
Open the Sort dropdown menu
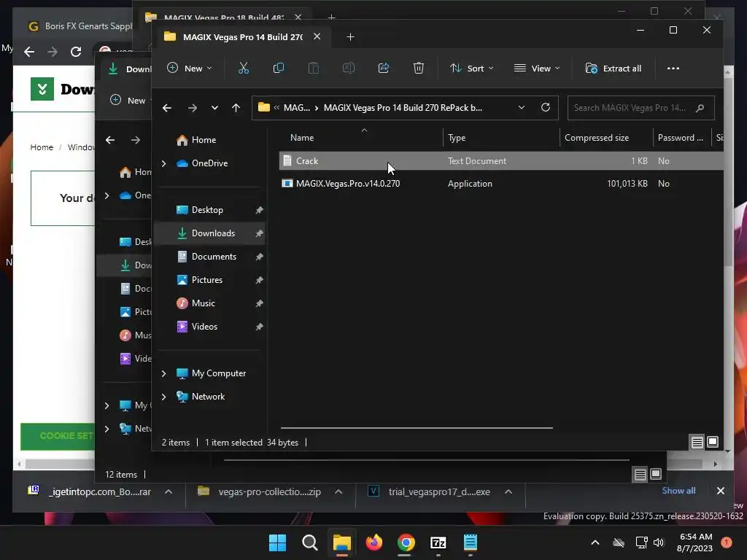[x=472, y=69]
